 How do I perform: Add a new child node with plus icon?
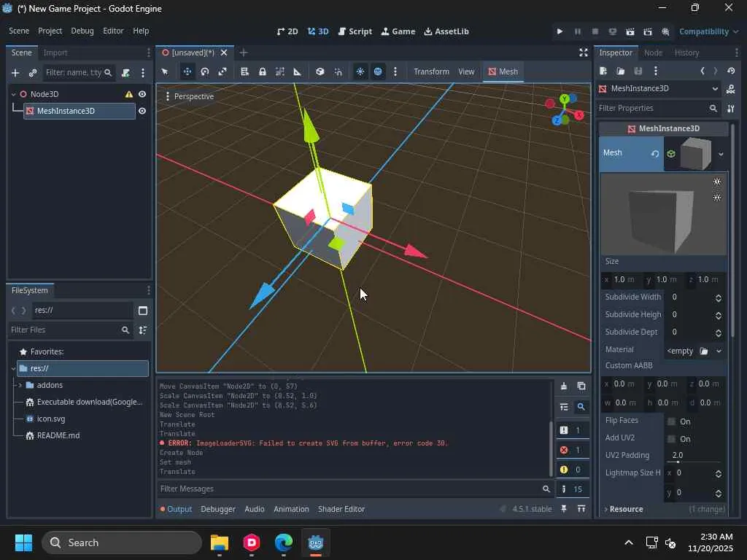(15, 72)
